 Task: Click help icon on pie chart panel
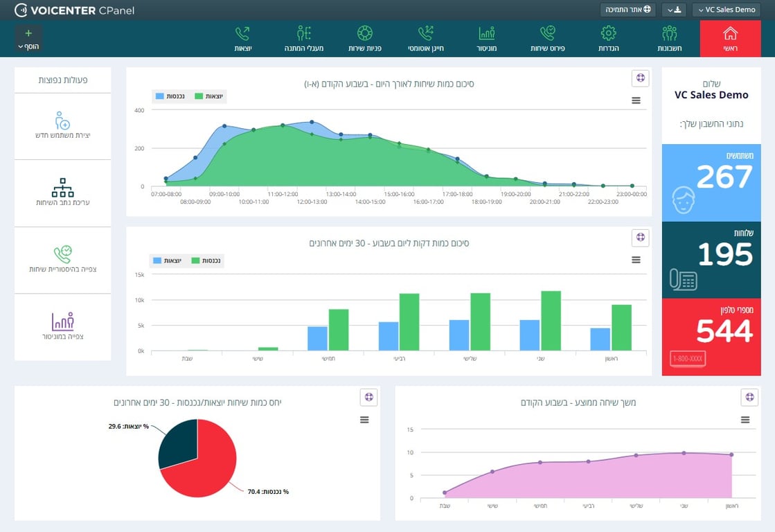pos(368,396)
